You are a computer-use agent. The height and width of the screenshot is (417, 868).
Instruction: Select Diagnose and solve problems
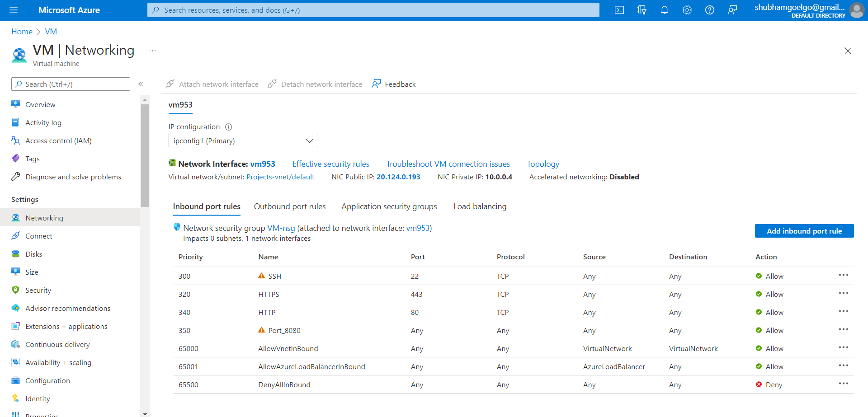pos(73,177)
